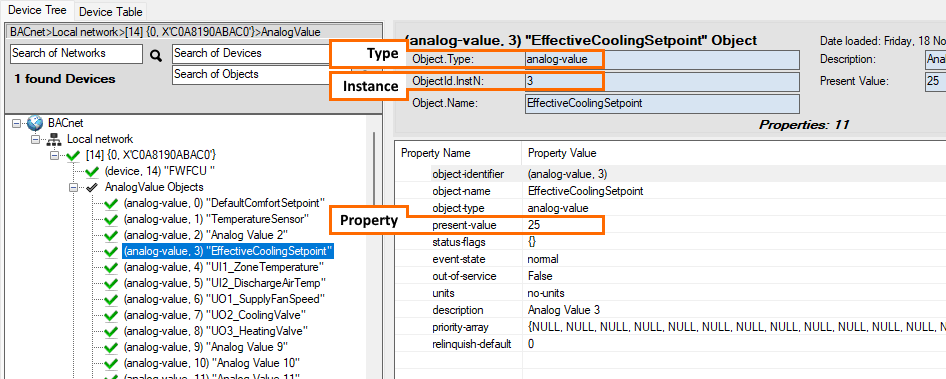The width and height of the screenshot is (946, 379).
Task: Click green check icon beside UO3_HeatingValve
Action: pos(111,331)
